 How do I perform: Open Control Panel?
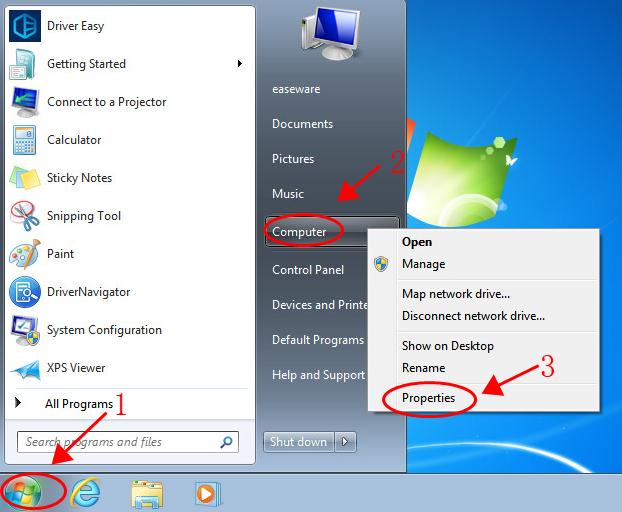pos(308,270)
